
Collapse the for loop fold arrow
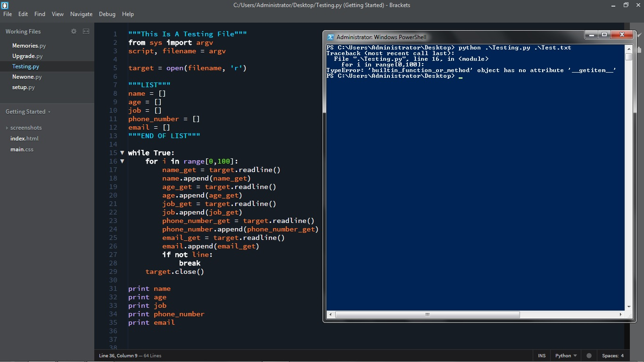122,161
